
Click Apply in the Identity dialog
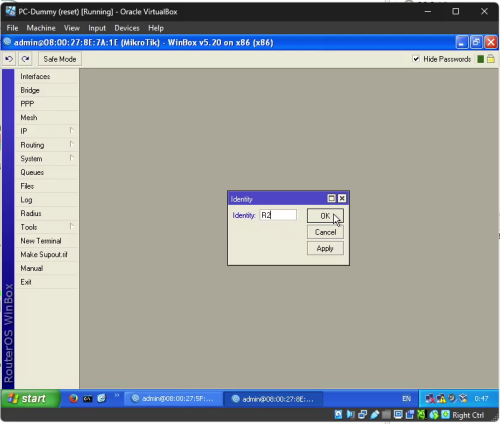(x=325, y=248)
